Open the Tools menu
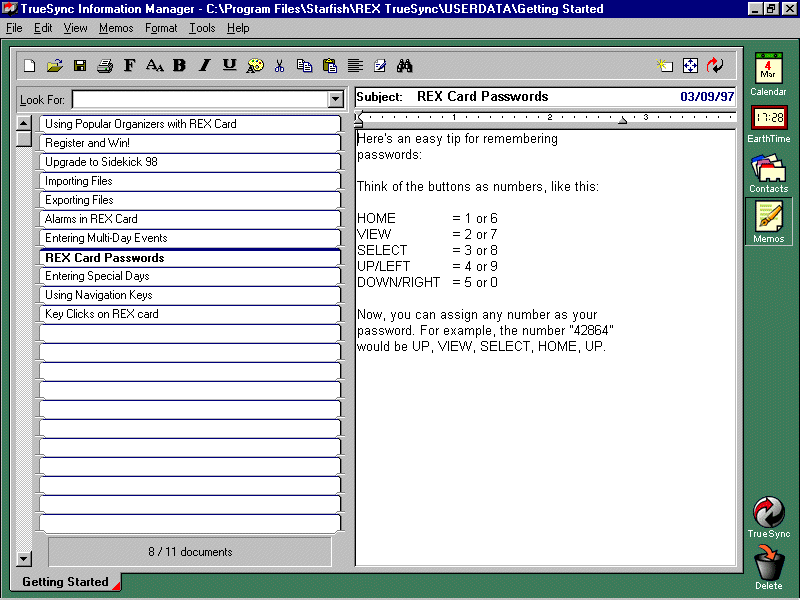Screen dimensions: 800x600 coord(202,28)
